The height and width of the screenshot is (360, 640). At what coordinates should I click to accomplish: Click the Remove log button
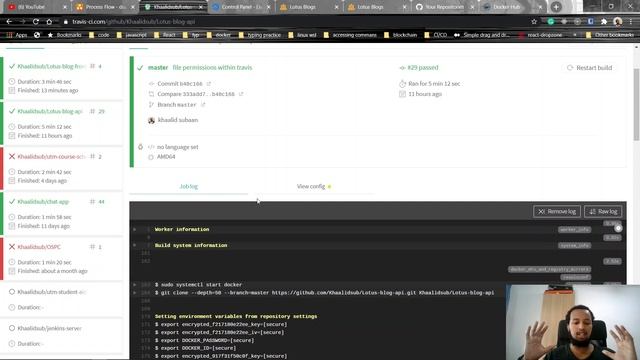pyautogui.click(x=557, y=211)
